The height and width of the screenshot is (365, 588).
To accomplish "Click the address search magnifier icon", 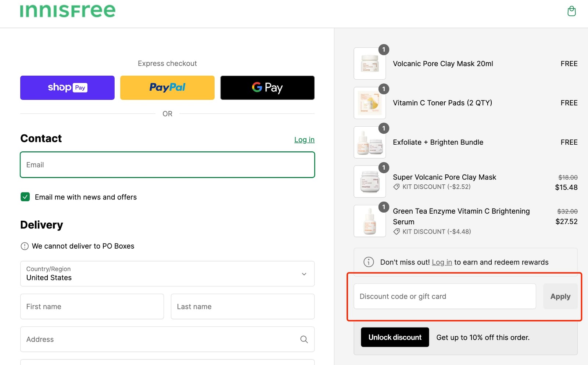I will pyautogui.click(x=304, y=339).
